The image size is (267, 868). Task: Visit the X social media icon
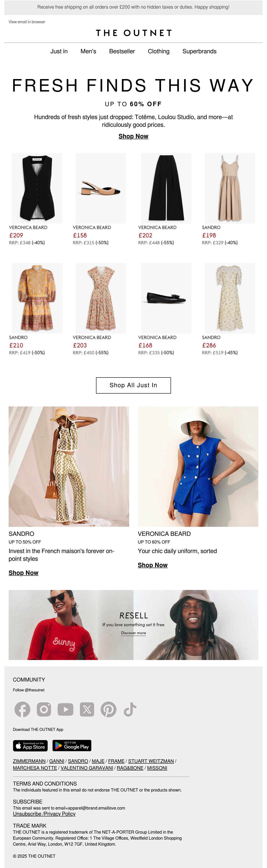pos(87,709)
